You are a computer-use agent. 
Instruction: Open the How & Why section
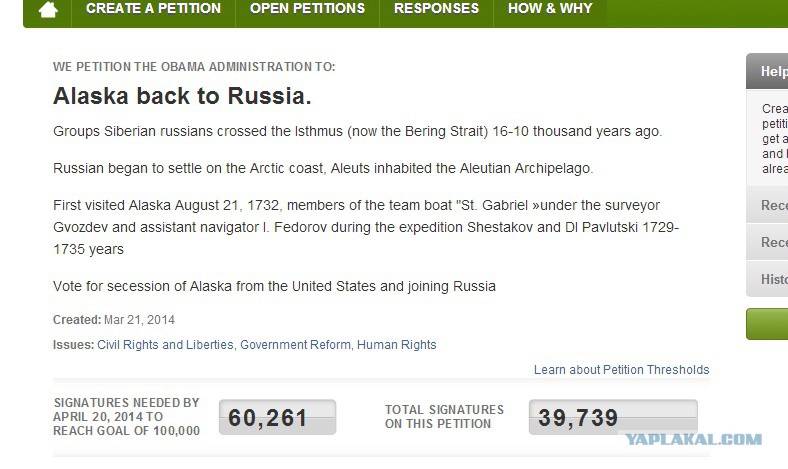(550, 9)
